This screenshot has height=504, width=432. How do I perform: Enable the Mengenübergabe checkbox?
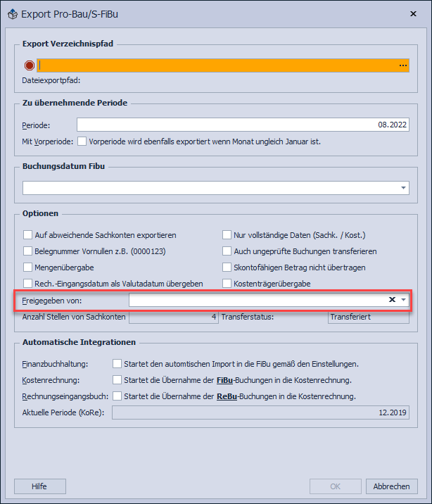[28, 267]
